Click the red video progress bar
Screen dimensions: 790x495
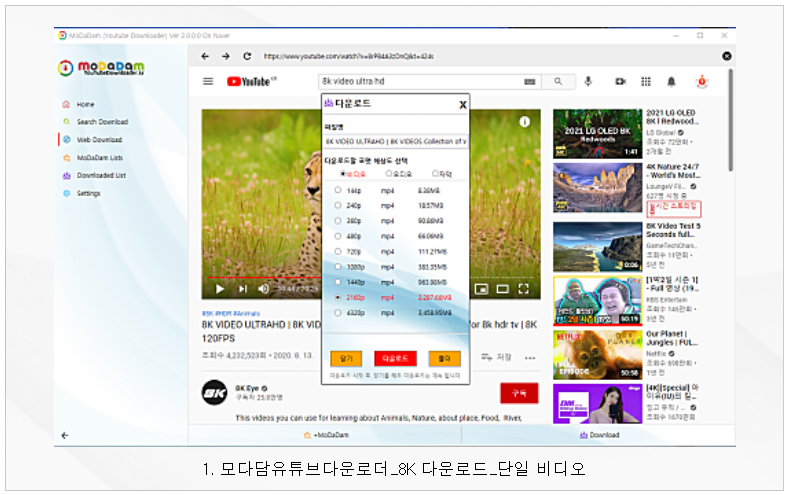[264, 278]
